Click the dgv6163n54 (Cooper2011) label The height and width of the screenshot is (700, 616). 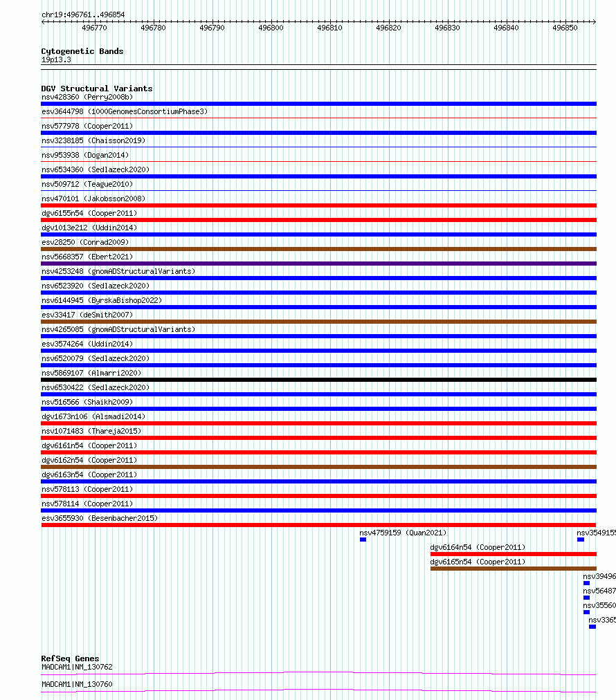(89, 475)
